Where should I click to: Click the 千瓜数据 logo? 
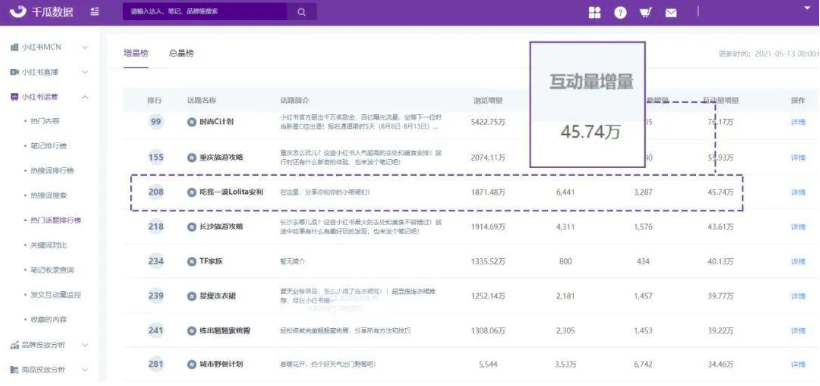point(42,12)
